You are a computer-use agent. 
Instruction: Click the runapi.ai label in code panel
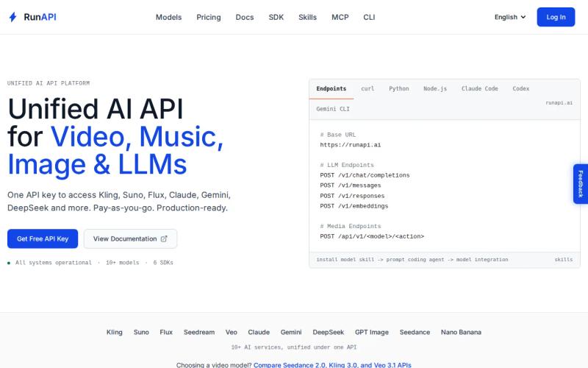coord(559,102)
